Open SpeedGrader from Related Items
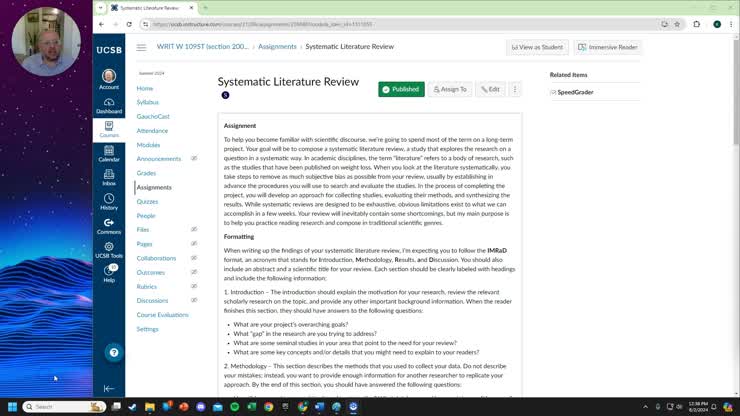 pyautogui.click(x=575, y=93)
